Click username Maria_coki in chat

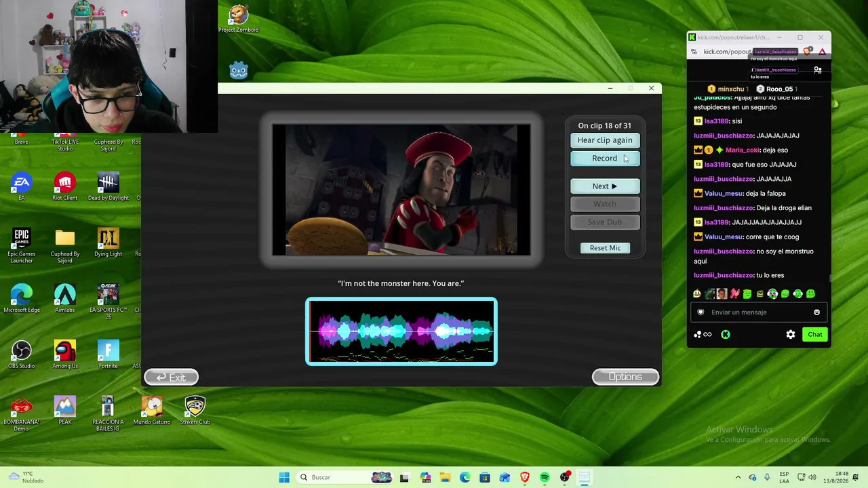tap(743, 150)
